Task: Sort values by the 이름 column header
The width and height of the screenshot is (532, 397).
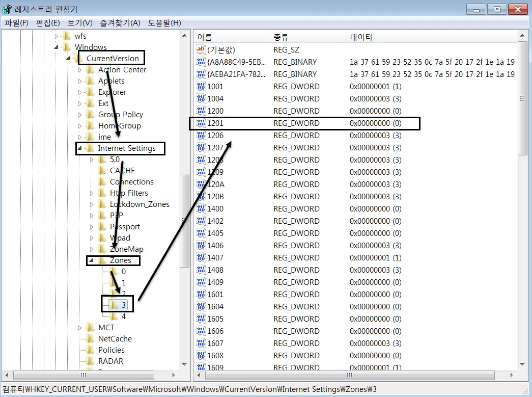Action: tap(233, 37)
